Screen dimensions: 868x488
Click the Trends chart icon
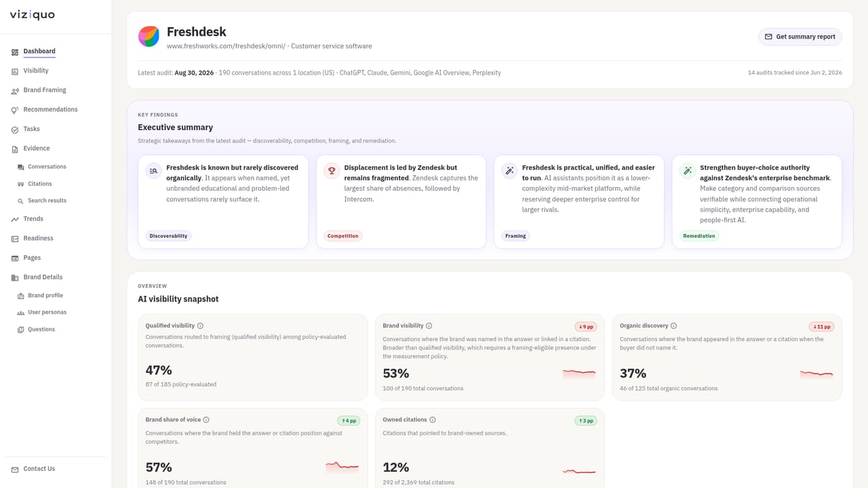click(15, 220)
